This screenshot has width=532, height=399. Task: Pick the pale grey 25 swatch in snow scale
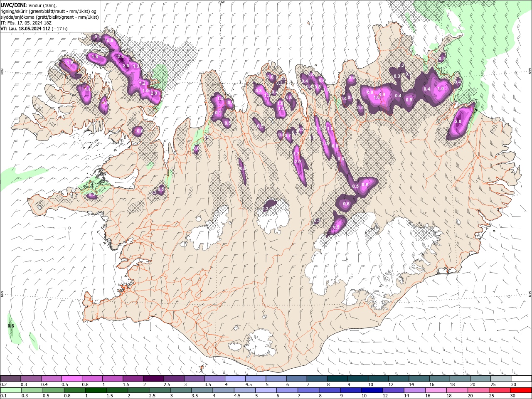point(501,378)
